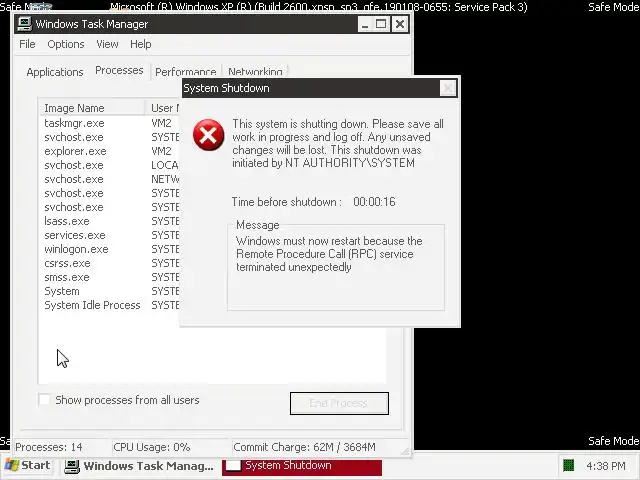Image resolution: width=640 pixels, height=480 pixels.
Task: Switch to the Processes tab
Action: [x=119, y=70]
